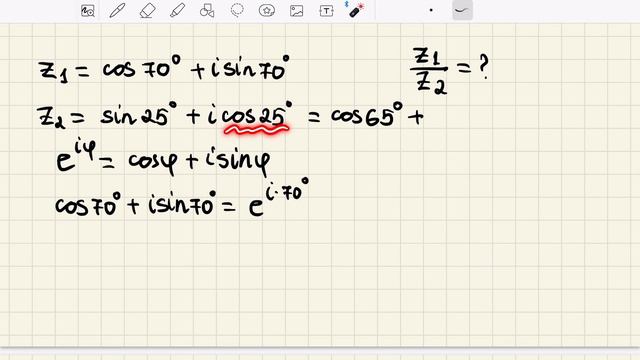Viewport: 640px width, 360px height.
Task: Select the Shapes tool
Action: pyautogui.click(x=207, y=11)
